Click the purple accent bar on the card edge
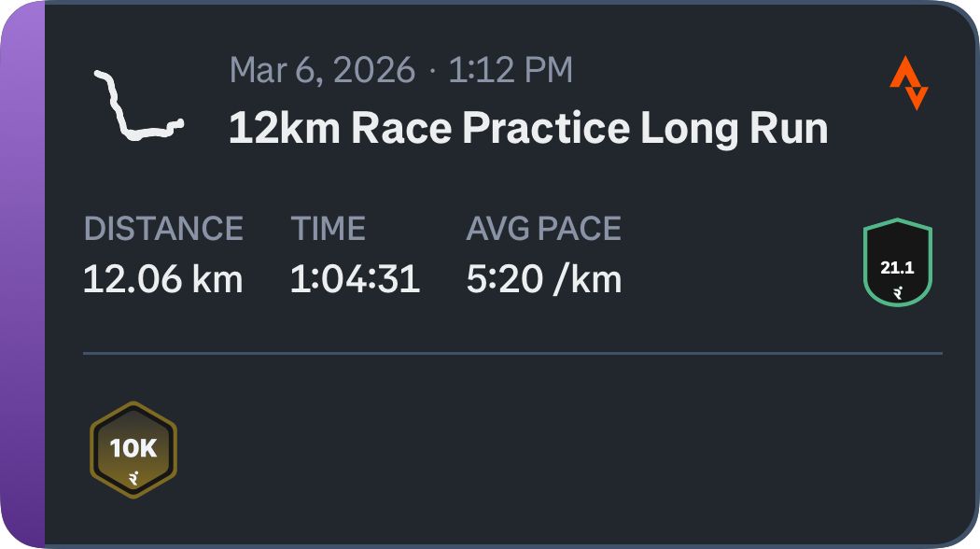The image size is (980, 549). click(x=22, y=274)
